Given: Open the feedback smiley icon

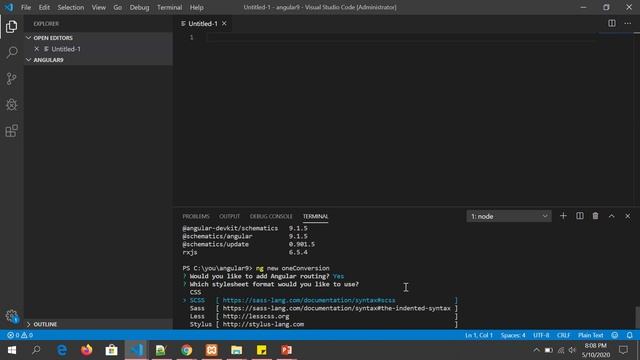Looking at the screenshot, I should (x=615, y=335).
